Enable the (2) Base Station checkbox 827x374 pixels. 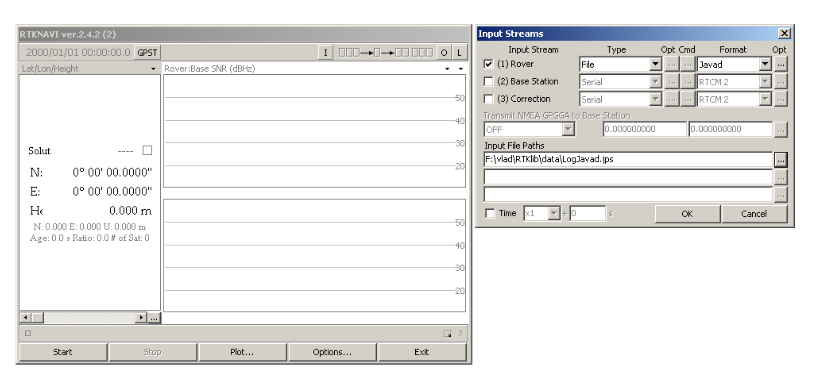(489, 82)
